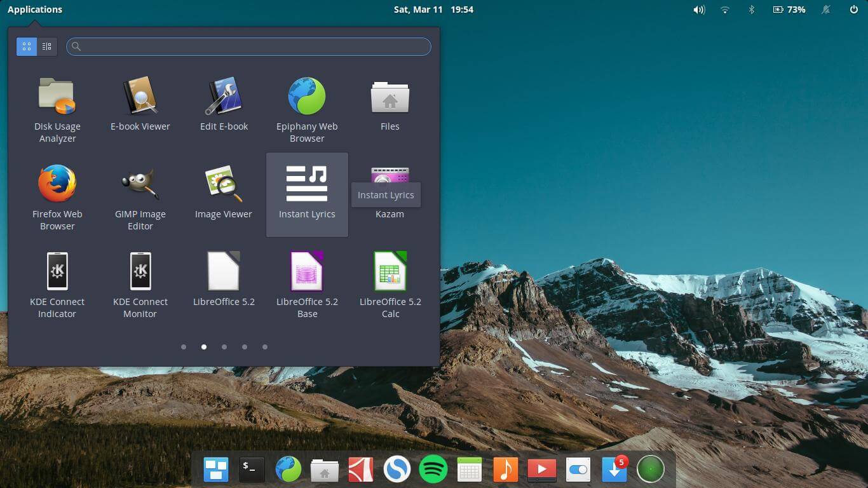Launch Simplenote from the dock
Image resolution: width=868 pixels, height=488 pixels.
[x=397, y=470]
